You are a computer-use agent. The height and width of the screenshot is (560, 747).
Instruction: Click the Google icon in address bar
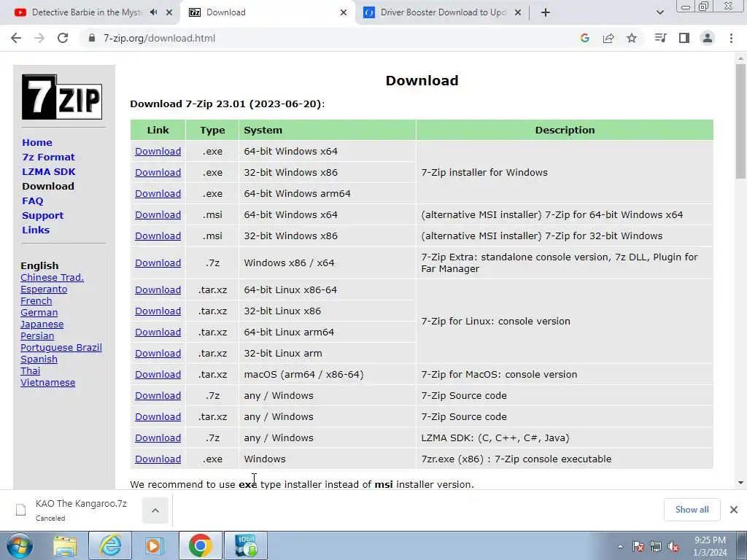(585, 38)
